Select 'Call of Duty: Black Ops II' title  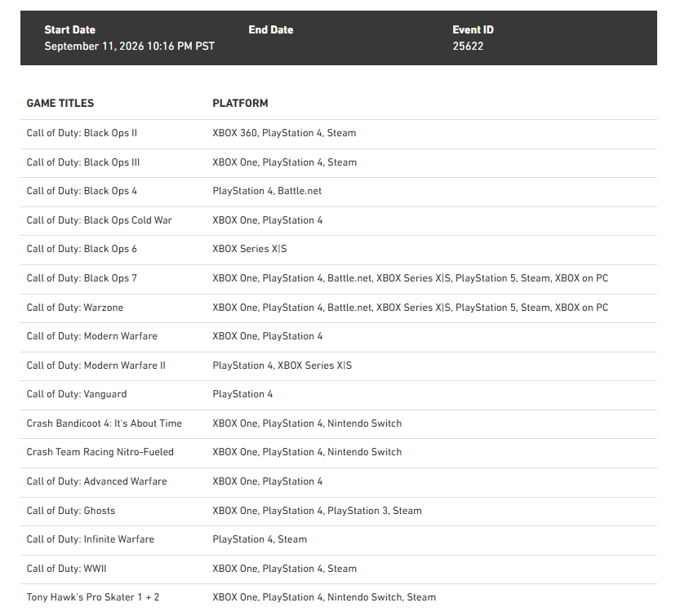[x=82, y=133]
